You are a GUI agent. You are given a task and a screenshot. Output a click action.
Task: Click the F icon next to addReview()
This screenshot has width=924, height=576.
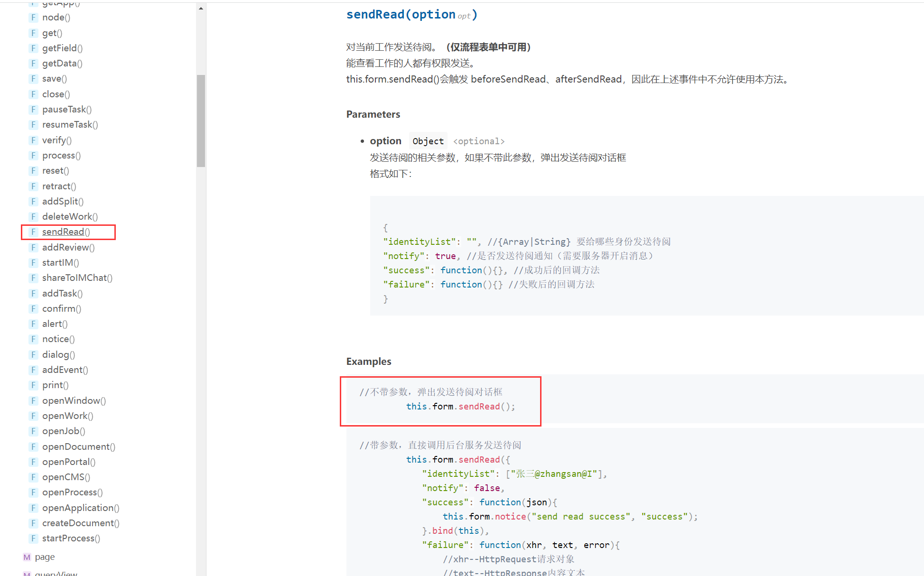[x=33, y=248]
